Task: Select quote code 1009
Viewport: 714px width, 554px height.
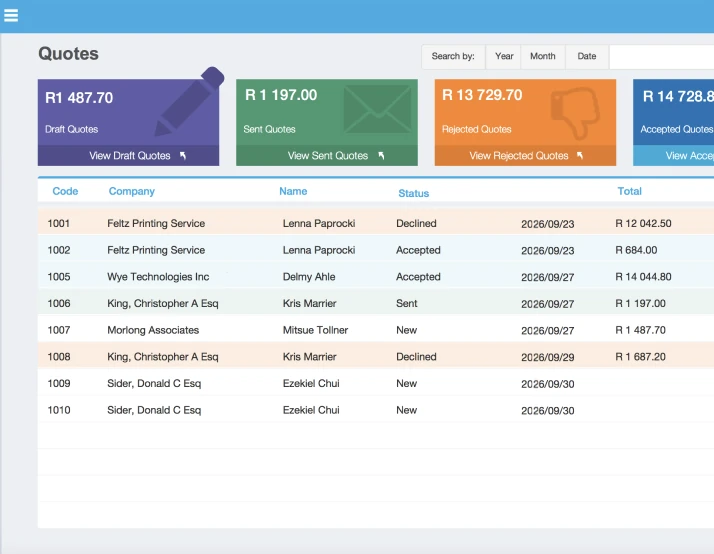Action: tap(59, 383)
